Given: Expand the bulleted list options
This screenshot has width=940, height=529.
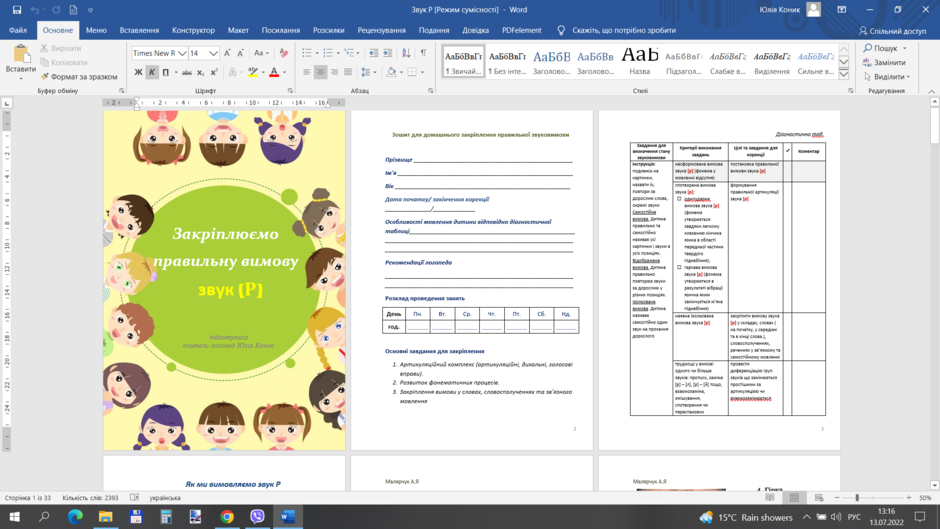Looking at the screenshot, I should pyautogui.click(x=317, y=53).
